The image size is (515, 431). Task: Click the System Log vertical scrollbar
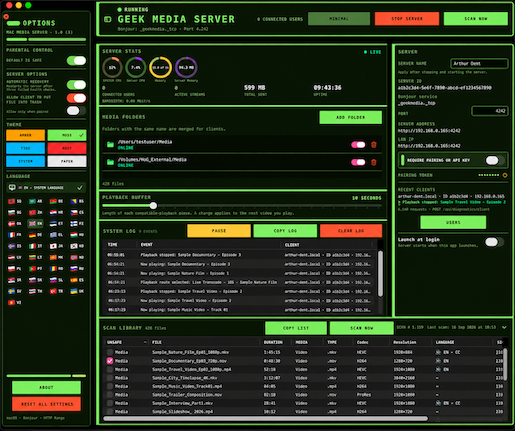380,273
